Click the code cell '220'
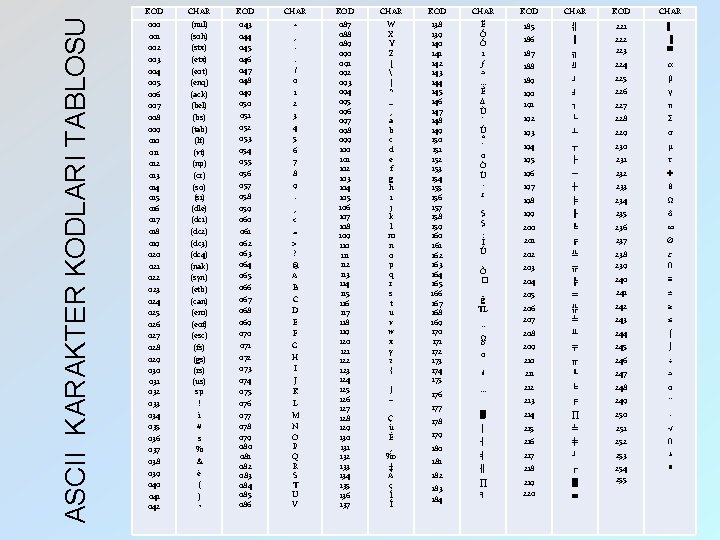 click(529, 494)
